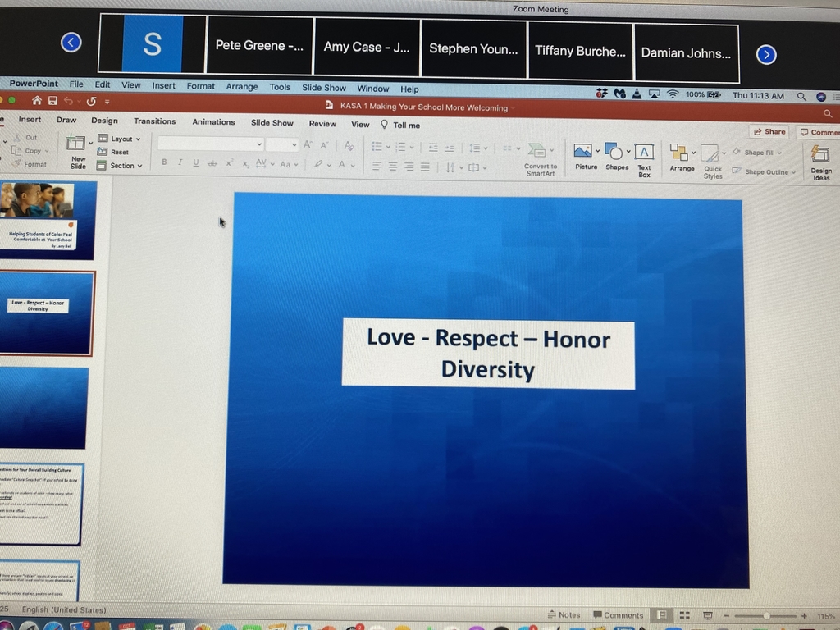Click the Tell me search box

(400, 125)
